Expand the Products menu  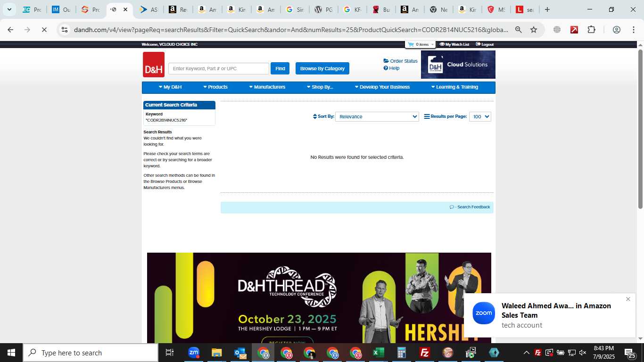(215, 87)
